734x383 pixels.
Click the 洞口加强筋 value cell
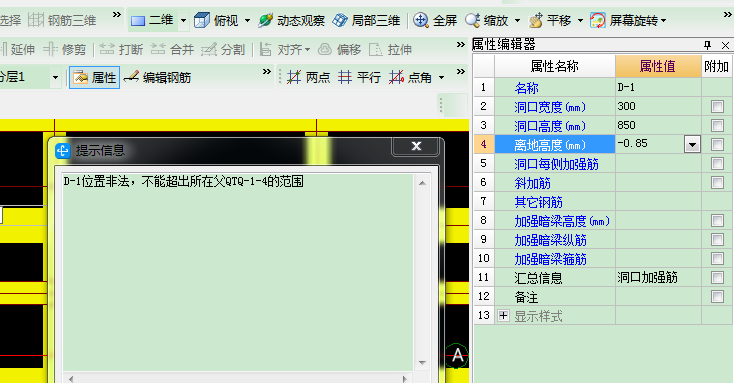pos(658,278)
